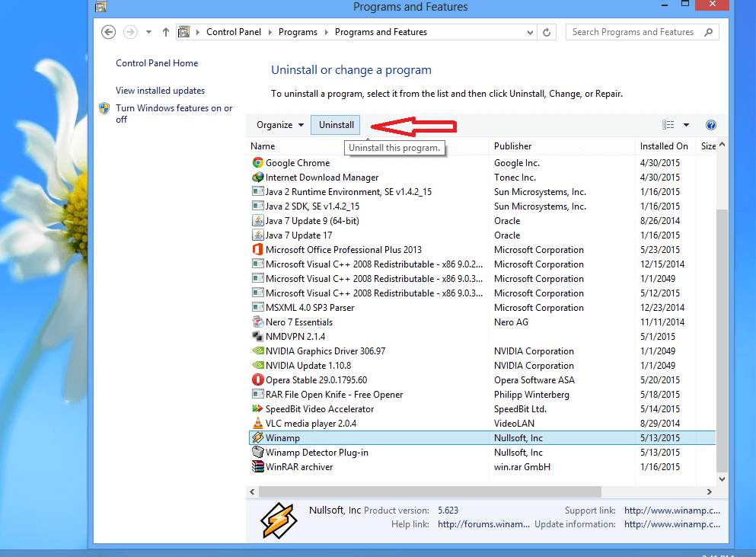Click publisher Philipp Winterberg cell
The width and height of the screenshot is (756, 557).
pos(532,395)
